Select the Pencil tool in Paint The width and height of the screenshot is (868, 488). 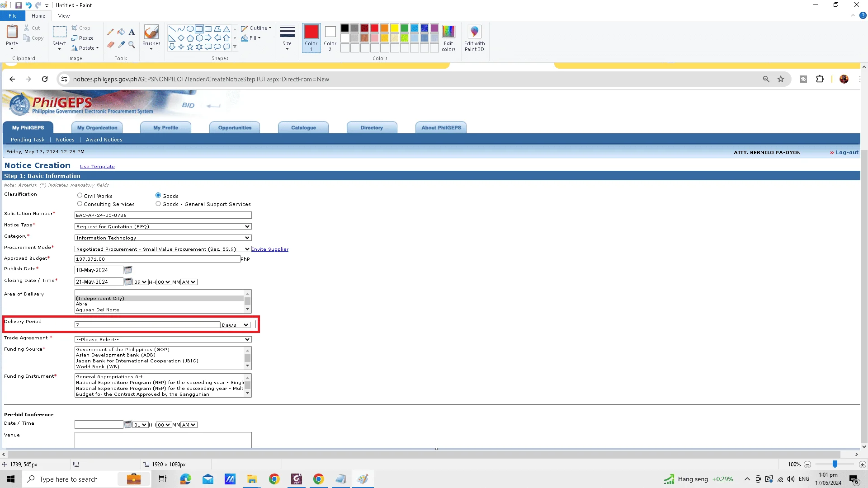click(x=110, y=32)
